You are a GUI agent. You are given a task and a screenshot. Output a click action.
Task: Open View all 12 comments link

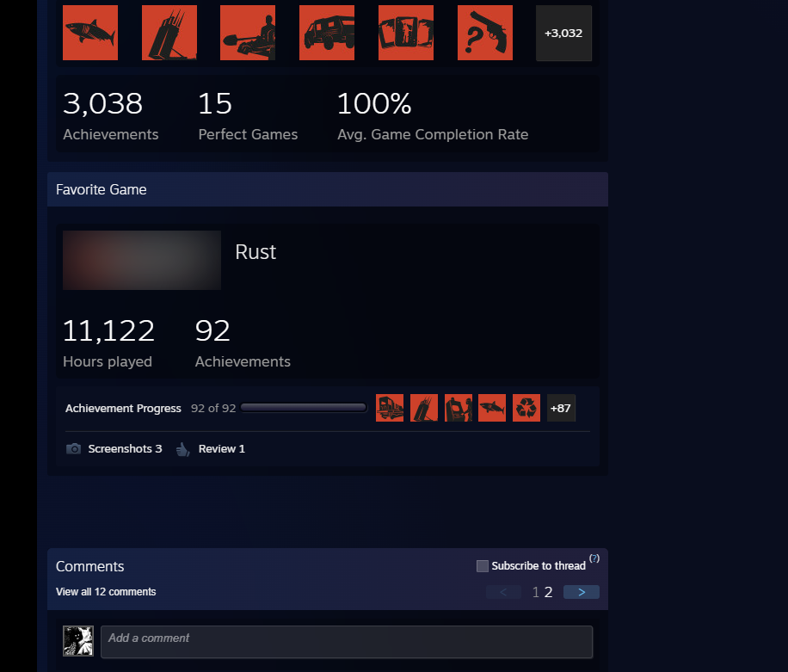tap(106, 592)
